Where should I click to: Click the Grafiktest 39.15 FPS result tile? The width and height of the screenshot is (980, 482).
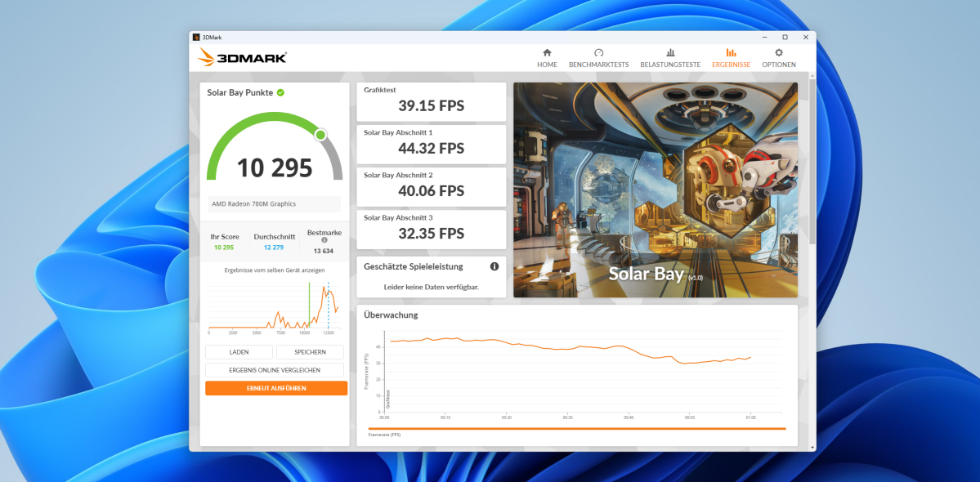click(432, 100)
